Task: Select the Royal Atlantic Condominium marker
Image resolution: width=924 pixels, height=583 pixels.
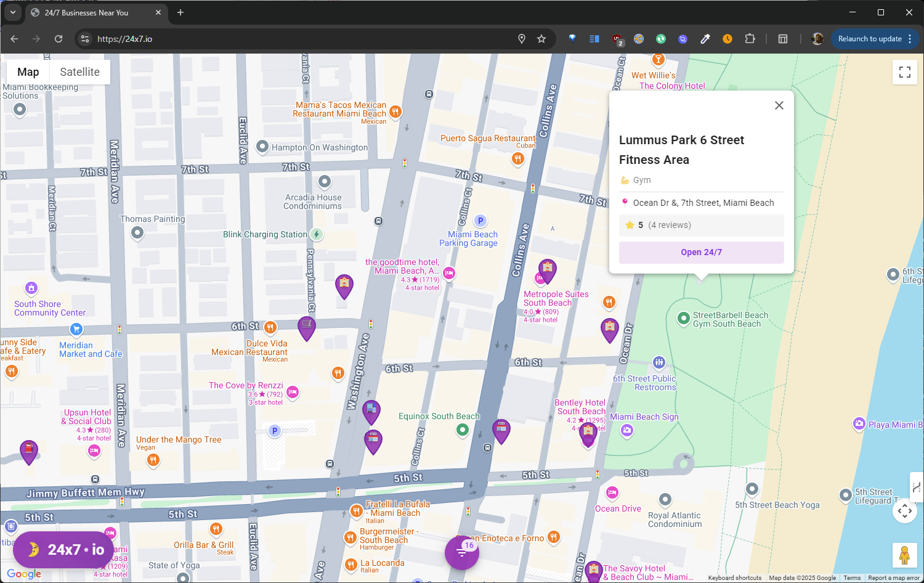Action: (665, 499)
